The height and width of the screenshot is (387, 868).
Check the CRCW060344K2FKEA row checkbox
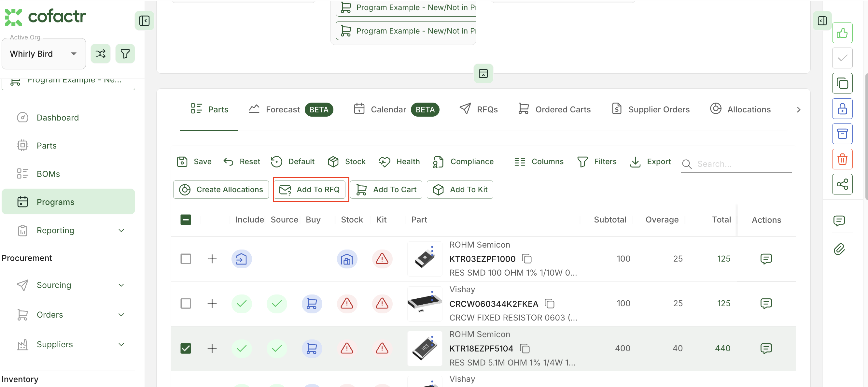click(x=186, y=304)
